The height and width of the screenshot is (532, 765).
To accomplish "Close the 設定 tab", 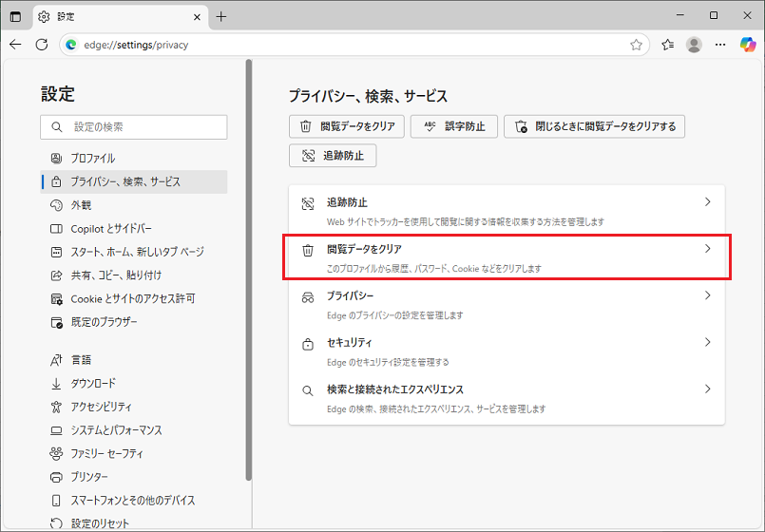I will (x=197, y=17).
